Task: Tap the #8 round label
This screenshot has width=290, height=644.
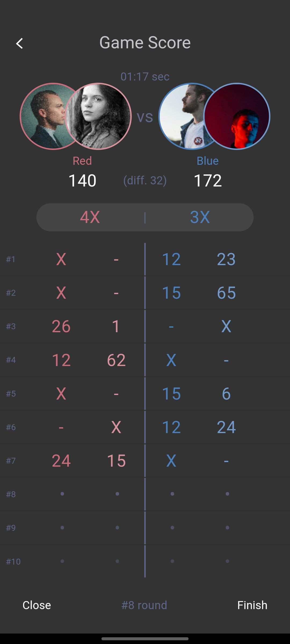Action: click(144, 605)
